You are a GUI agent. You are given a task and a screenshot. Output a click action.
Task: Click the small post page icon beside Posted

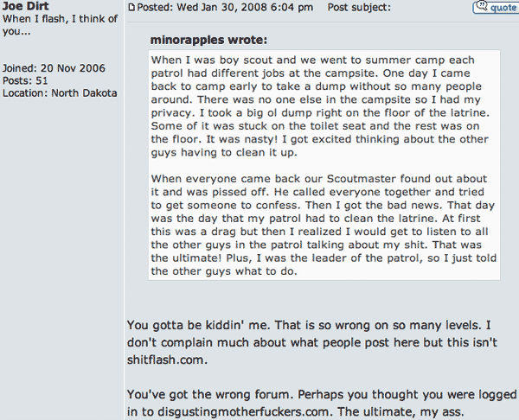click(x=131, y=8)
